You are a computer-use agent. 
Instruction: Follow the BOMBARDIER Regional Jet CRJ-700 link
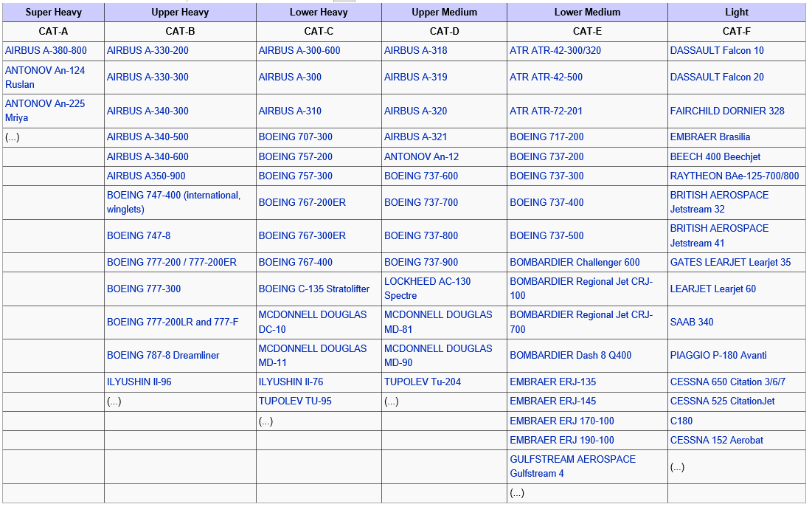coord(582,322)
